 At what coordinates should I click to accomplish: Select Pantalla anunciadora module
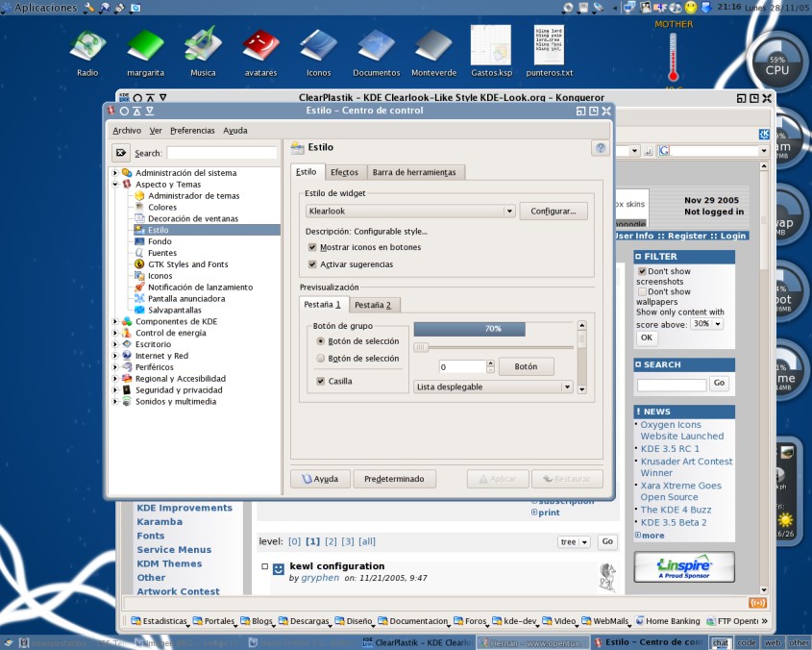point(186,299)
